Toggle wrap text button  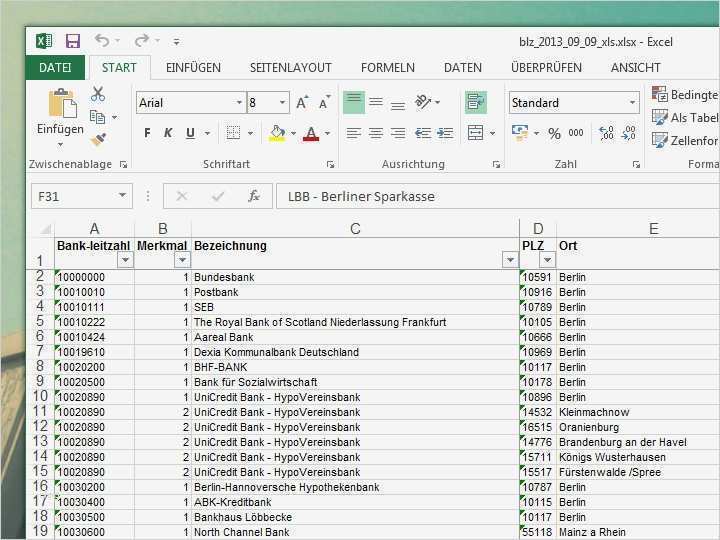click(476, 102)
